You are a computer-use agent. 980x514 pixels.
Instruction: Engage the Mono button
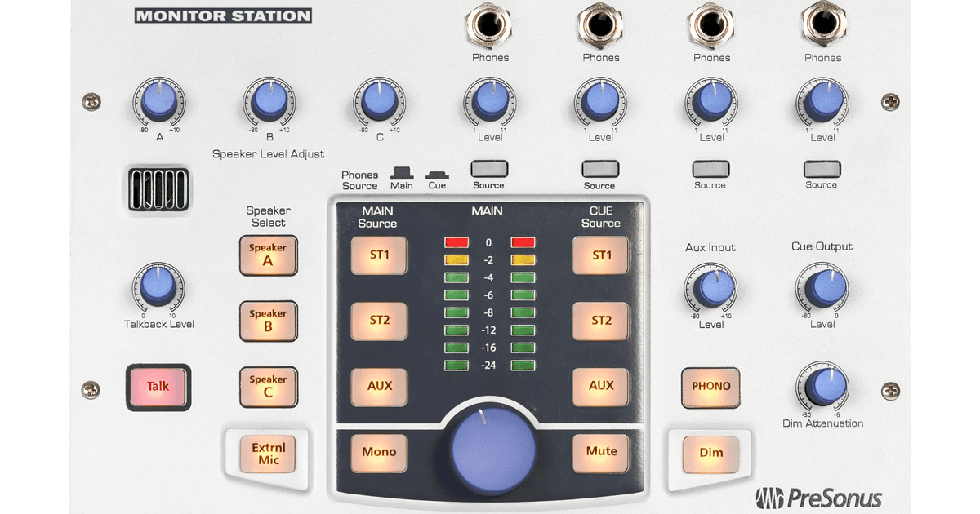point(380,452)
